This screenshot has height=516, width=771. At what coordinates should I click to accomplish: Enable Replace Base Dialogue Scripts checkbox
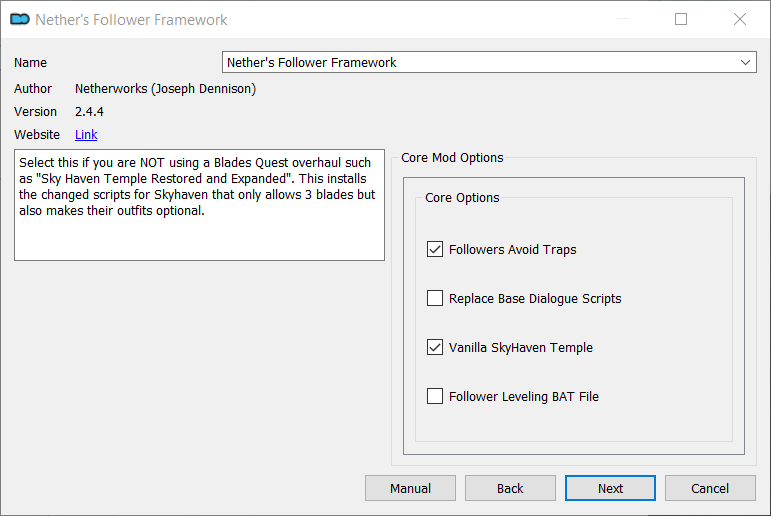pyautogui.click(x=435, y=298)
